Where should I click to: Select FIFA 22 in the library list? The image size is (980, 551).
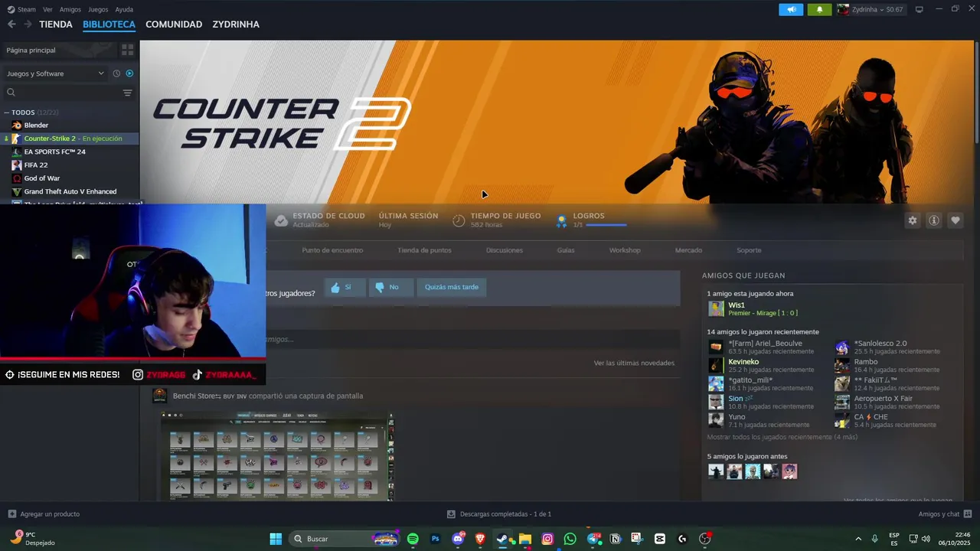(36, 165)
